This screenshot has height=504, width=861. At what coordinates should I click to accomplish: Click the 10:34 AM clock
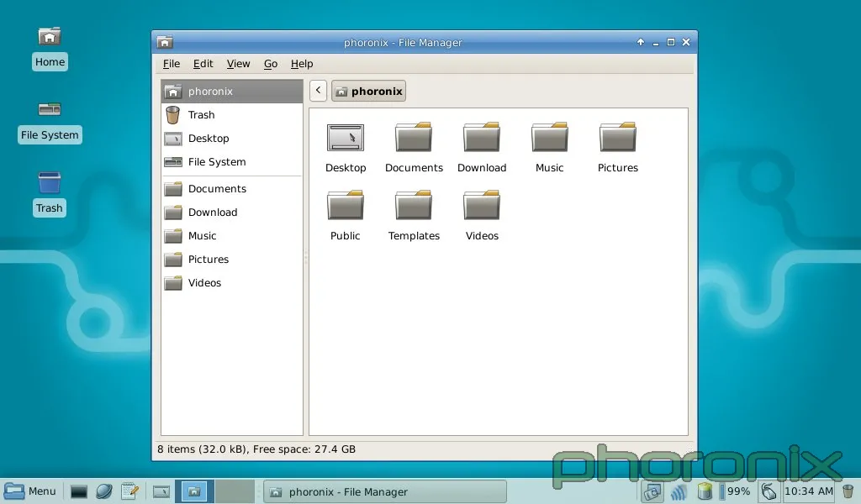(x=809, y=491)
